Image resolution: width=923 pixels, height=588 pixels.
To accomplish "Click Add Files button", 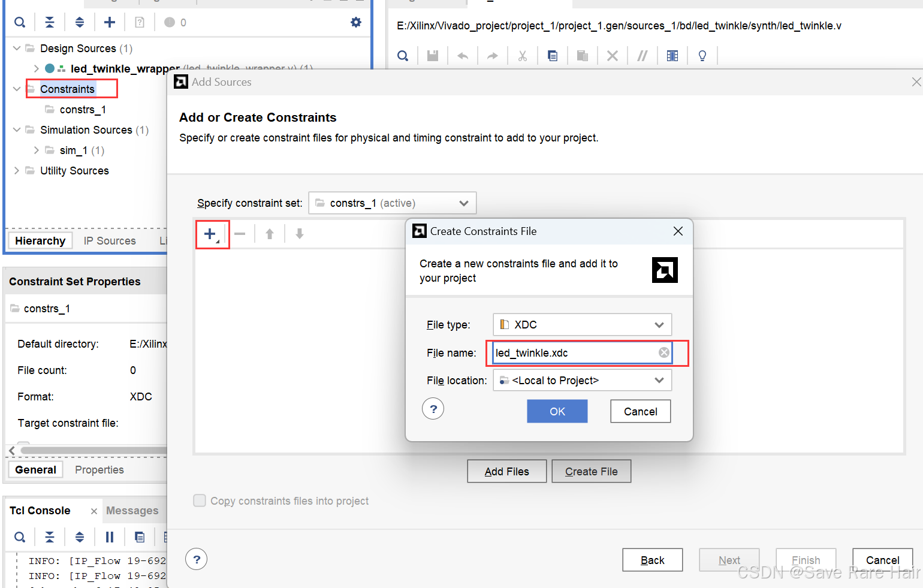I will coord(507,471).
